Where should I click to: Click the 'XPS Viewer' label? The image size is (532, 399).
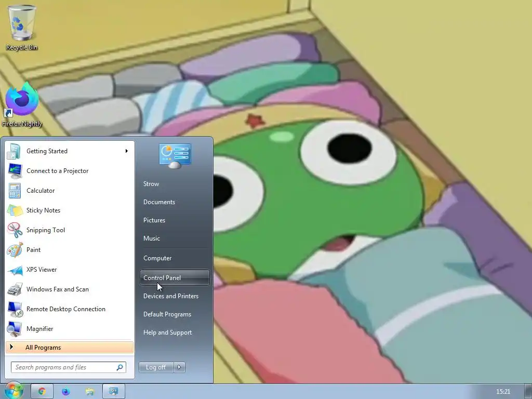click(42, 270)
